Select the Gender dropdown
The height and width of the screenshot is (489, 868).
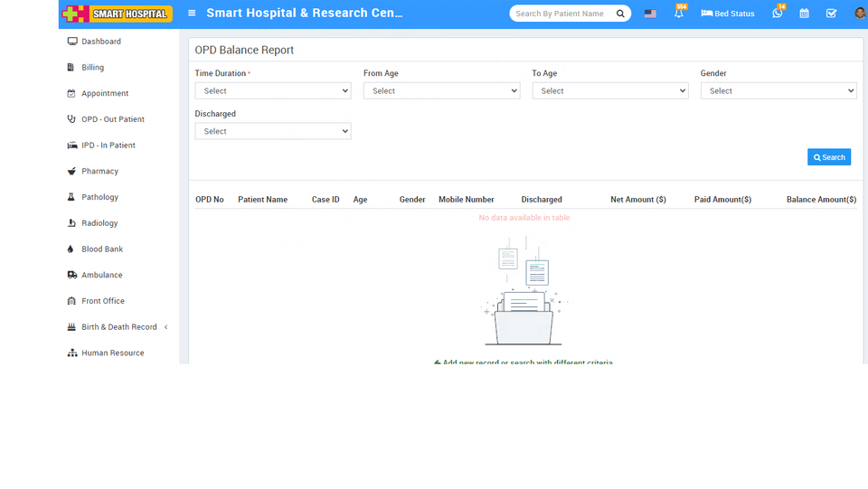(x=778, y=91)
